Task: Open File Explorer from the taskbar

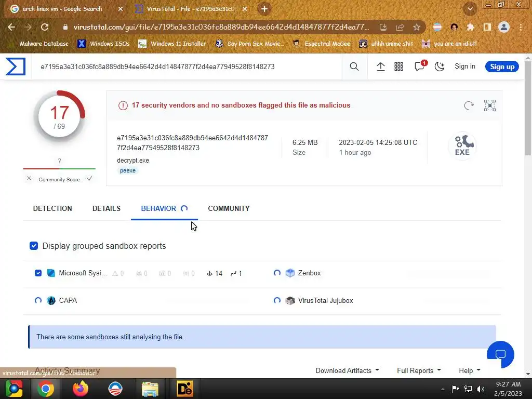Action: click(x=150, y=389)
